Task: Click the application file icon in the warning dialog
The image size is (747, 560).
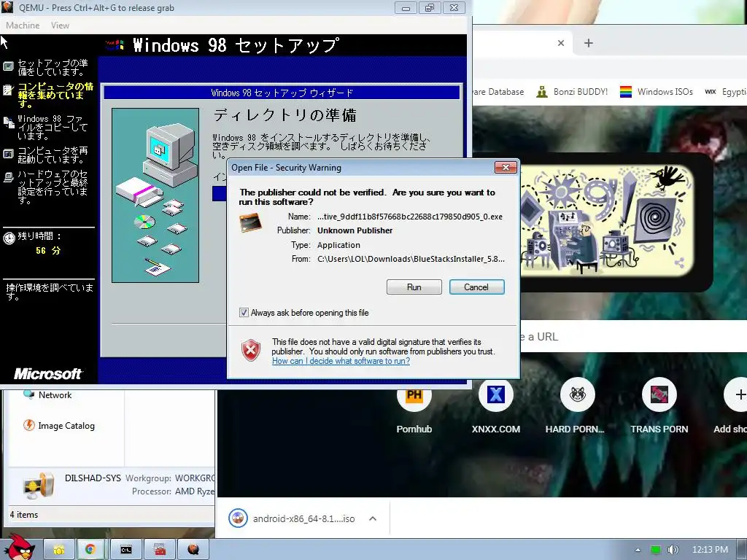Action: click(251, 223)
